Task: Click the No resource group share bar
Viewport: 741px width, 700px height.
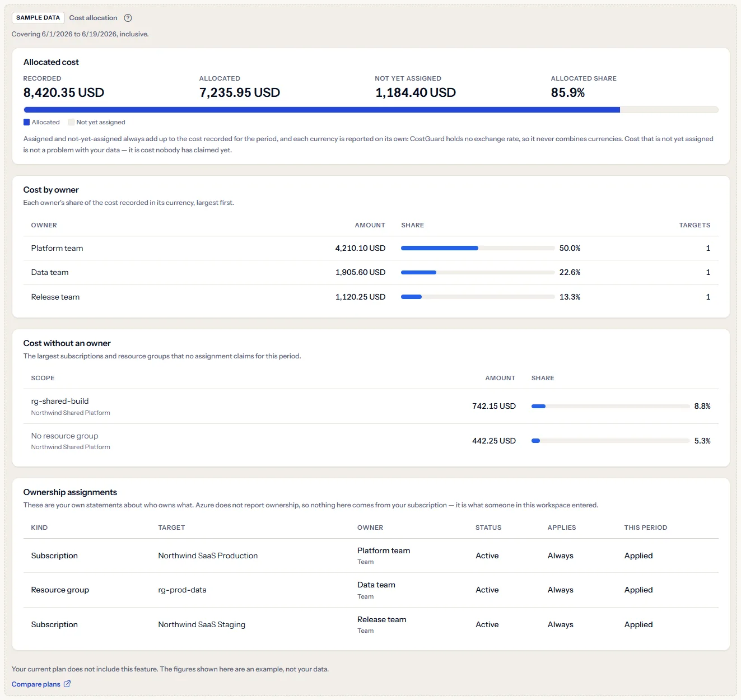Action: [x=610, y=441]
